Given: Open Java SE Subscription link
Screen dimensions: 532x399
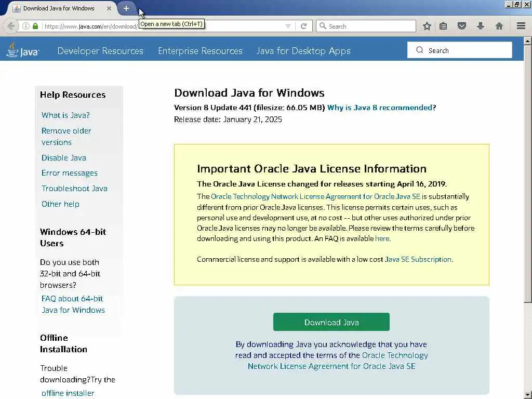Looking at the screenshot, I should point(418,259).
